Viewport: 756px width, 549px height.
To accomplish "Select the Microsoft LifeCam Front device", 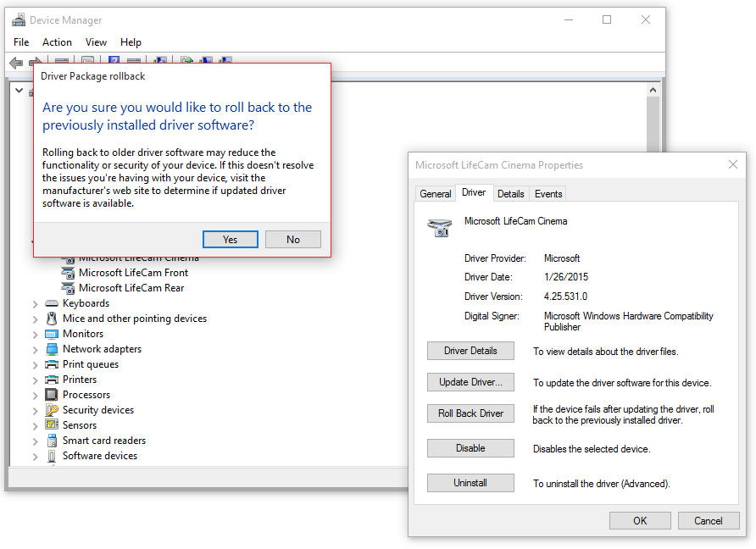I will click(x=134, y=273).
